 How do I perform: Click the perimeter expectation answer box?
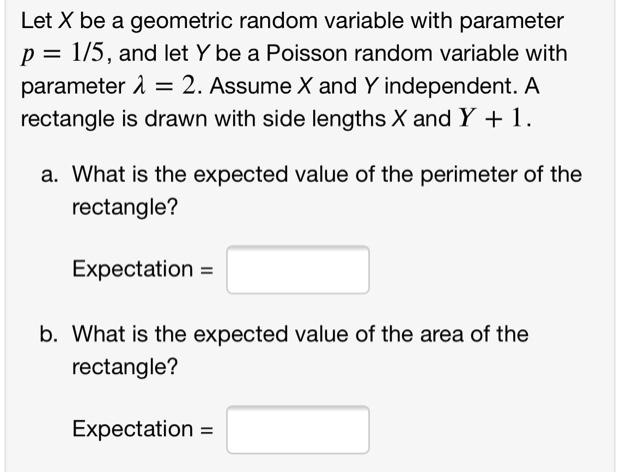coord(297,270)
